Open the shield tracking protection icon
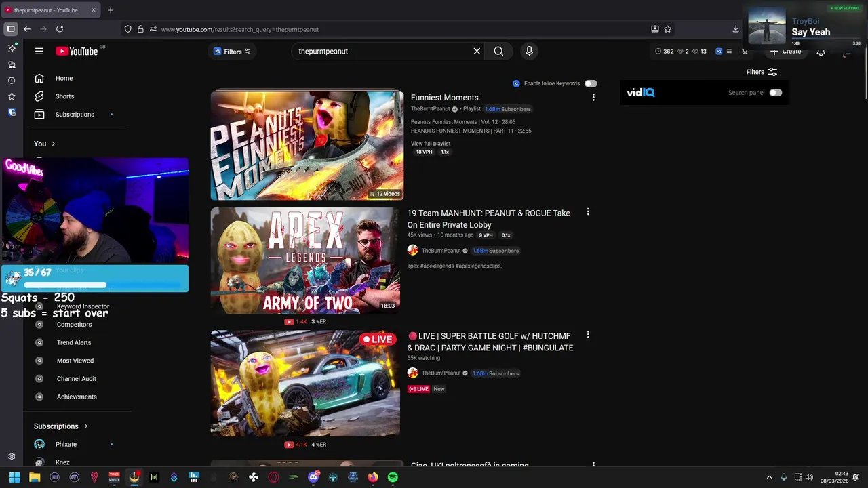The height and width of the screenshot is (488, 868). click(x=127, y=29)
